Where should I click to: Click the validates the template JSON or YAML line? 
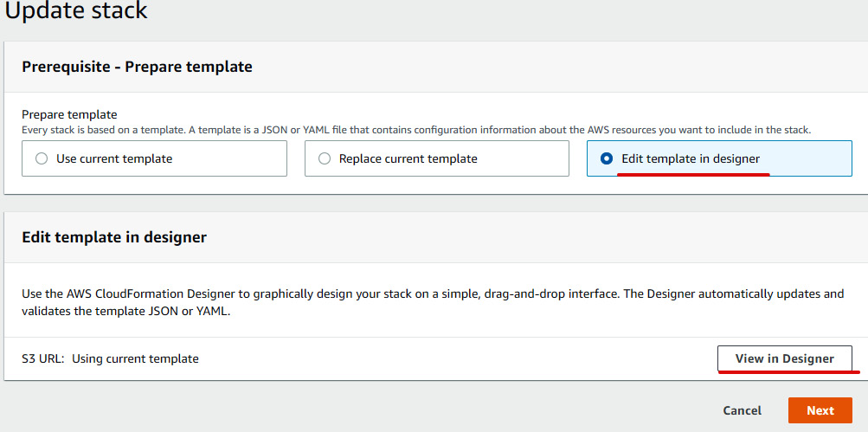(125, 312)
